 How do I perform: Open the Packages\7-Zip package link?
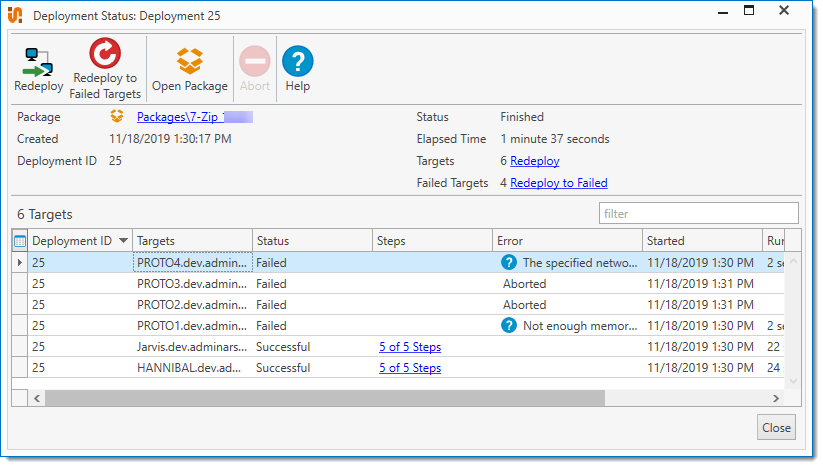point(180,118)
